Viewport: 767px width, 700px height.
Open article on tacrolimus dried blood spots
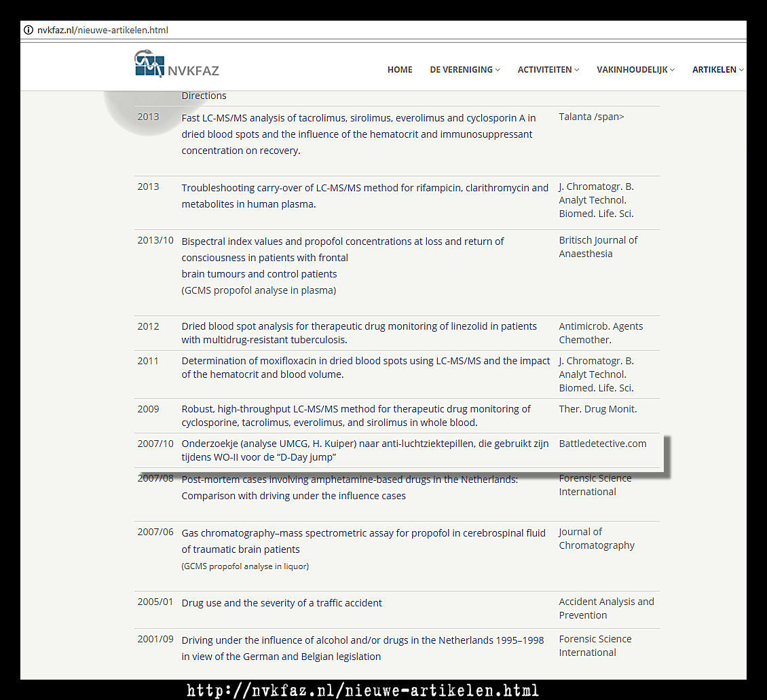point(358,134)
